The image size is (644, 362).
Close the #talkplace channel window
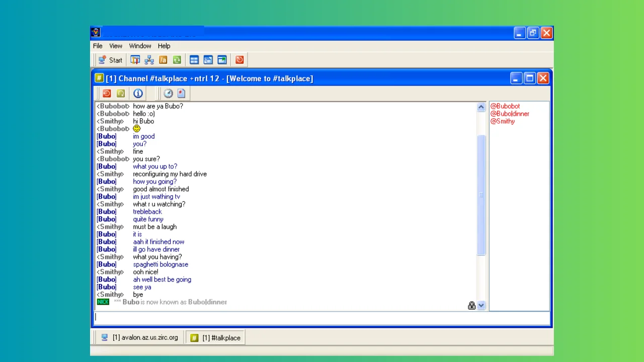coord(543,78)
